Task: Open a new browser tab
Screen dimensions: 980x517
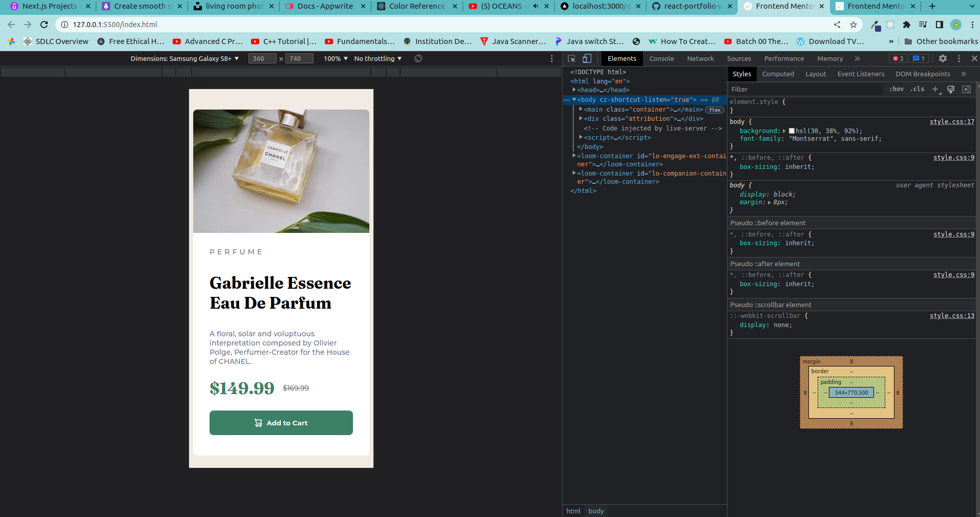Action: coord(932,6)
